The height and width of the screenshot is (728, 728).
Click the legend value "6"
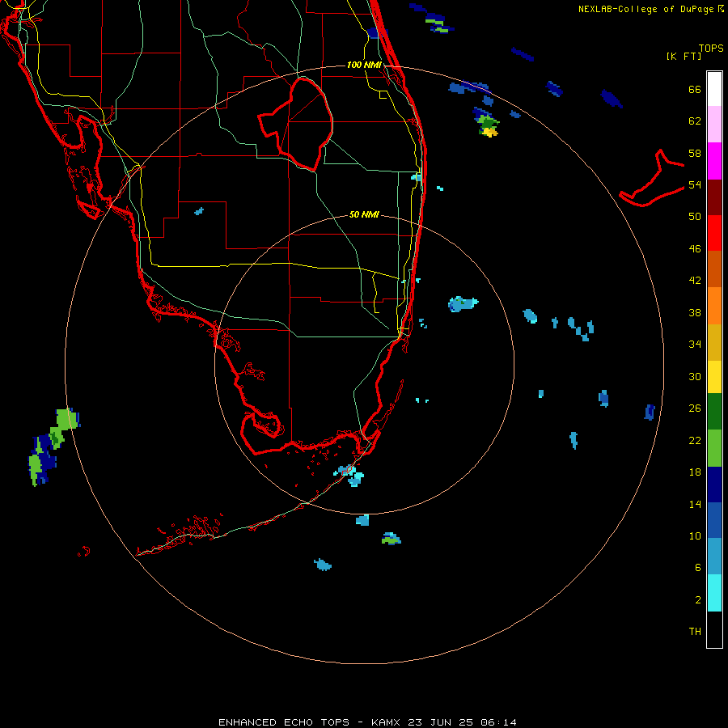pyautogui.click(x=698, y=568)
